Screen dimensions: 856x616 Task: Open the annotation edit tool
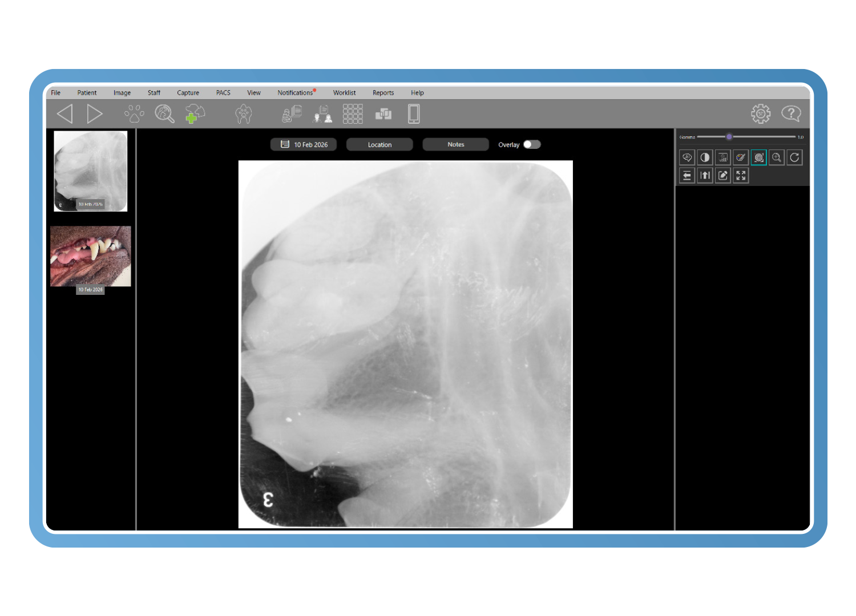[x=722, y=176]
